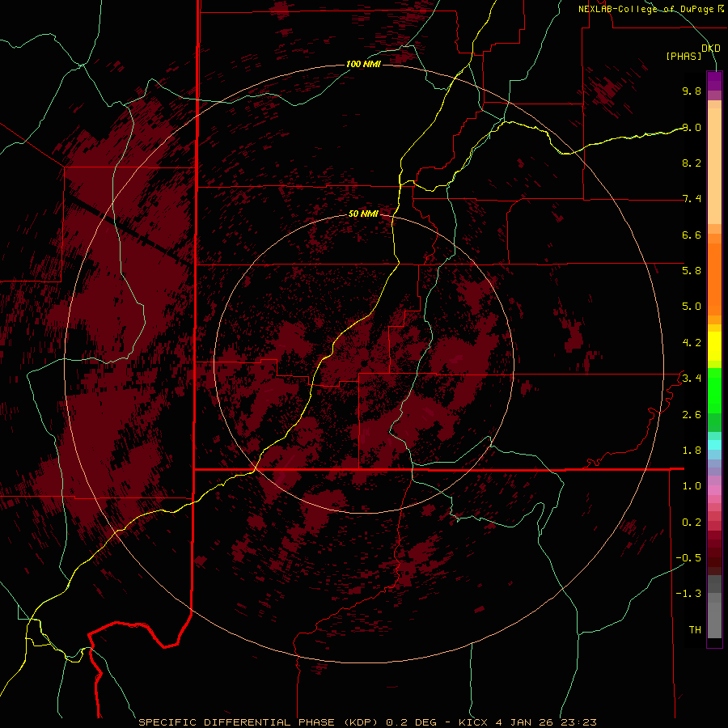Pick the purple segment atop the color bar
The height and width of the screenshot is (728, 728).
point(714,81)
